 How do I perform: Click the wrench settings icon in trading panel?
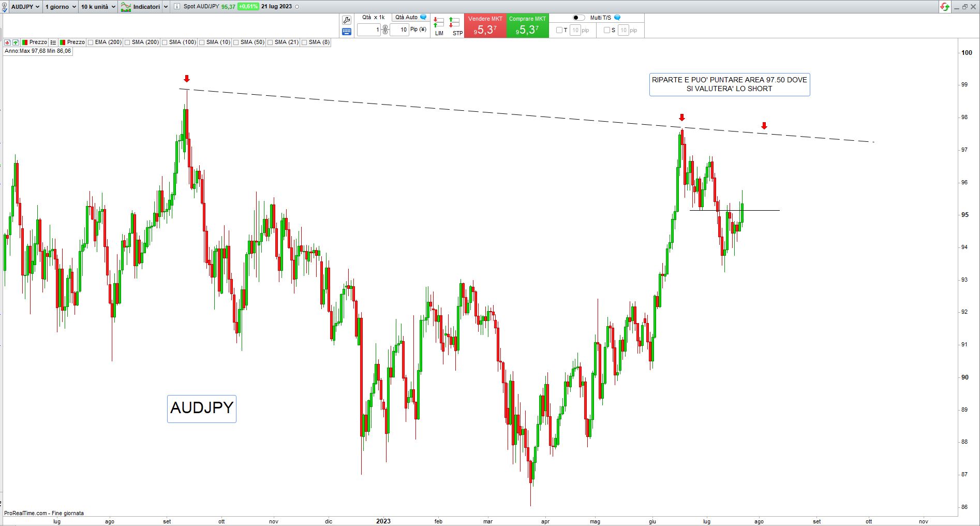(347, 20)
